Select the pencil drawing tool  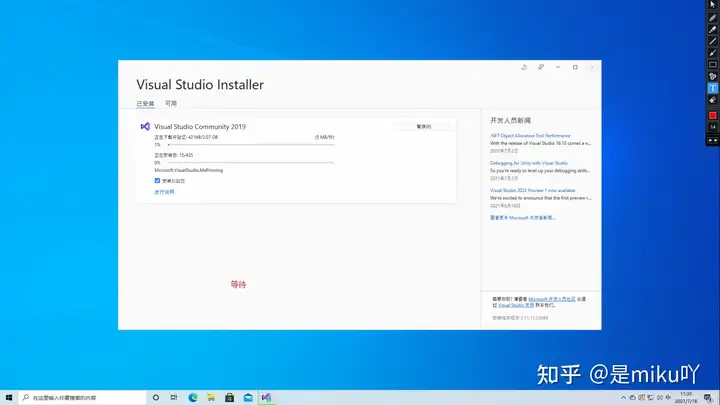[x=712, y=17]
